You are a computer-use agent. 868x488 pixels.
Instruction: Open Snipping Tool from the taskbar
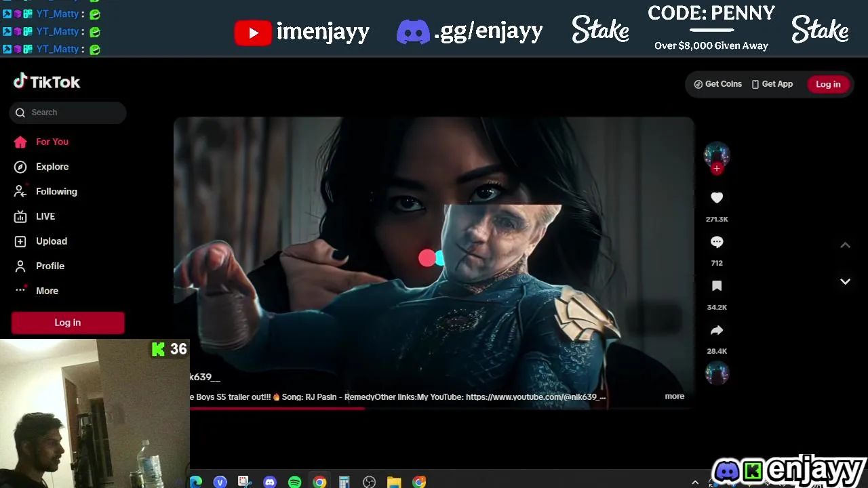coord(244,482)
